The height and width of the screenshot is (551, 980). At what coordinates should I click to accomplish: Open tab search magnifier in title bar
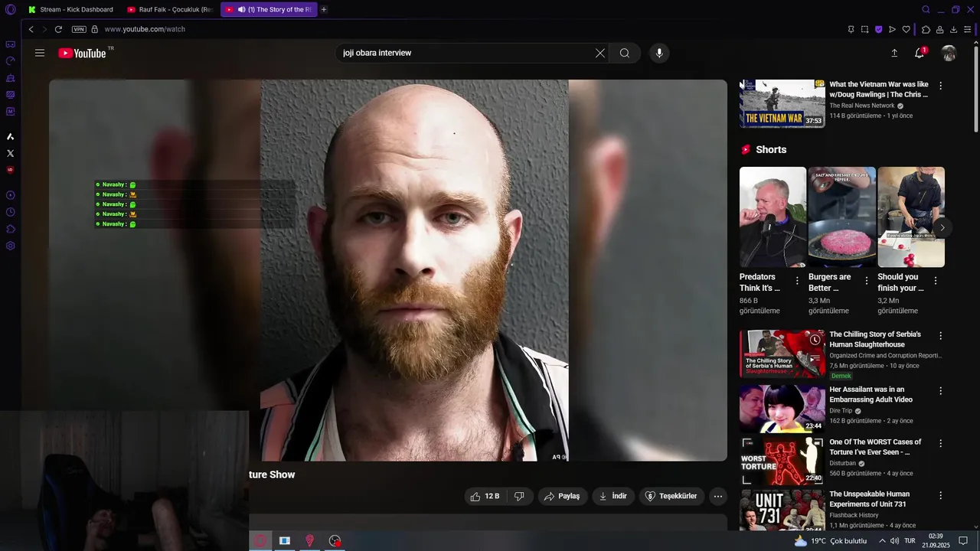[x=926, y=10]
